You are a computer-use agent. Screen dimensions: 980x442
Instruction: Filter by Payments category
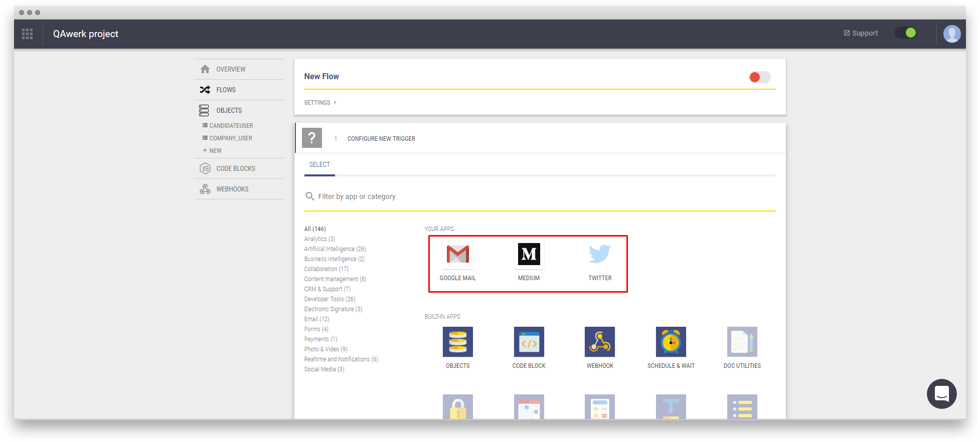point(320,339)
